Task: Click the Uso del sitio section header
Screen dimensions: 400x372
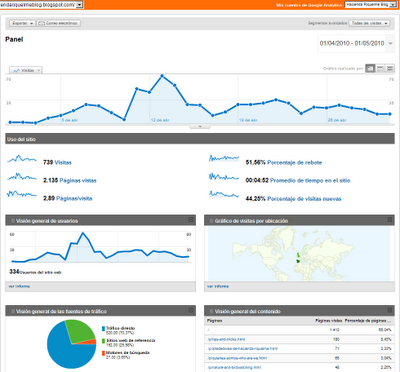Action: 200,139
